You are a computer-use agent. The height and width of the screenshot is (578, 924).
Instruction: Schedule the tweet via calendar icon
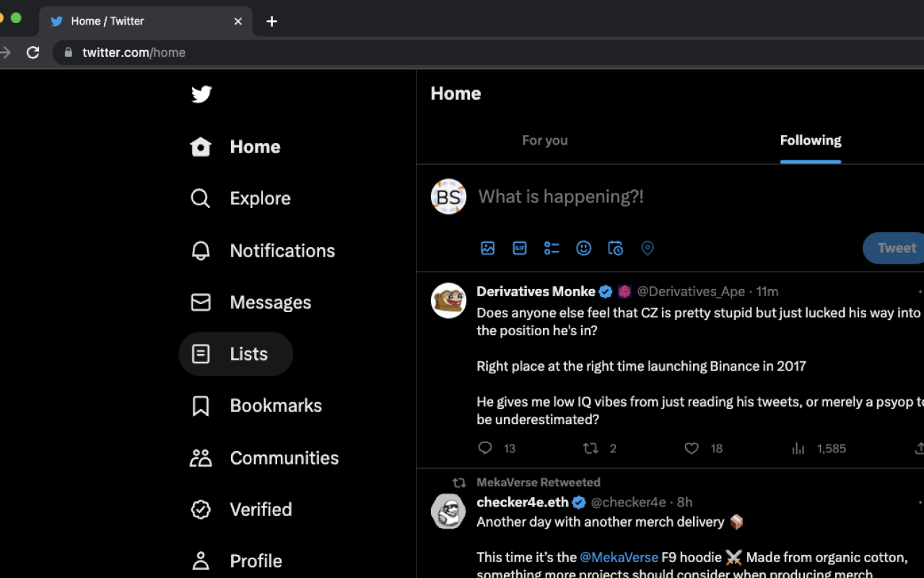coord(616,249)
